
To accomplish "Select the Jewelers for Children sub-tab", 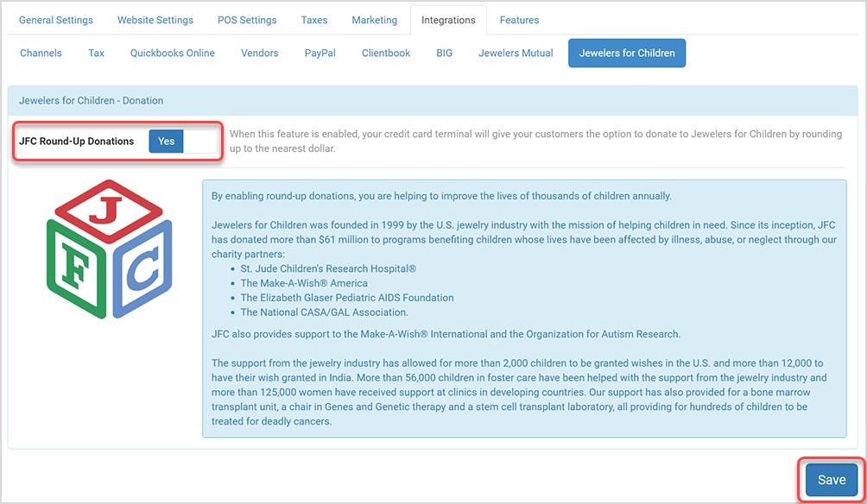I will click(x=627, y=53).
